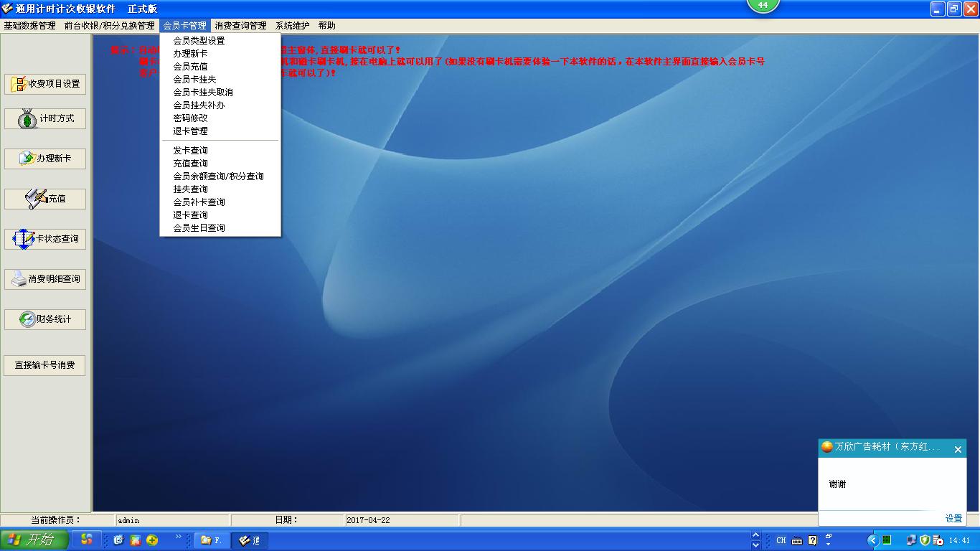Open the 前台收银/积分兑换管理 menu
This screenshot has width=980, height=551.
[x=109, y=25]
